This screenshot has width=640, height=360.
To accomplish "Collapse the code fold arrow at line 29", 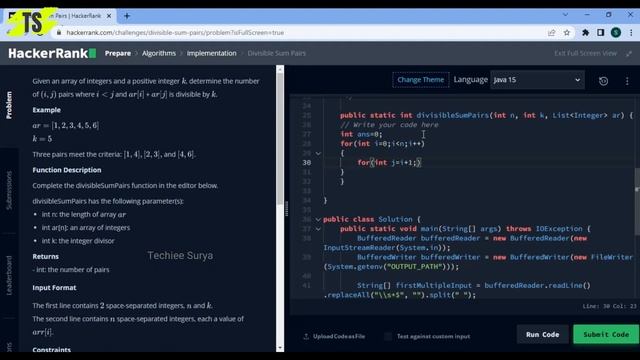I will pos(318,153).
